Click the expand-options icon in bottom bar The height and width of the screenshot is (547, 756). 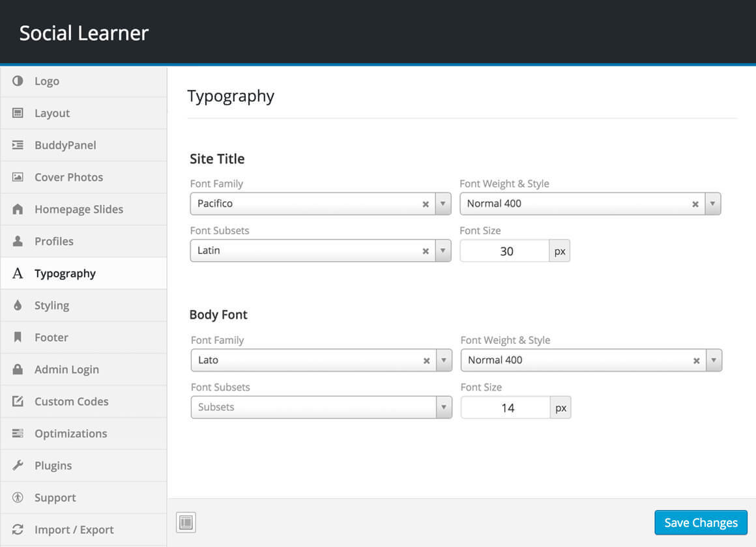point(186,522)
